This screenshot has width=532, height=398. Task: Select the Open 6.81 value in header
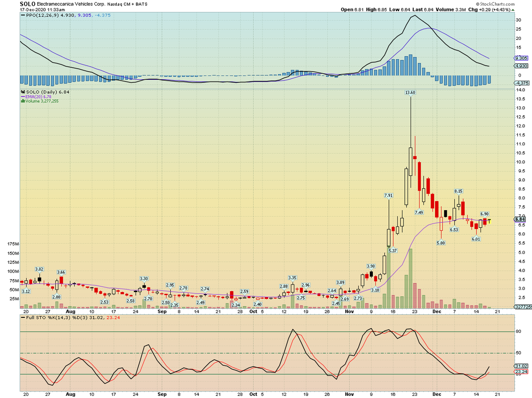point(353,9)
